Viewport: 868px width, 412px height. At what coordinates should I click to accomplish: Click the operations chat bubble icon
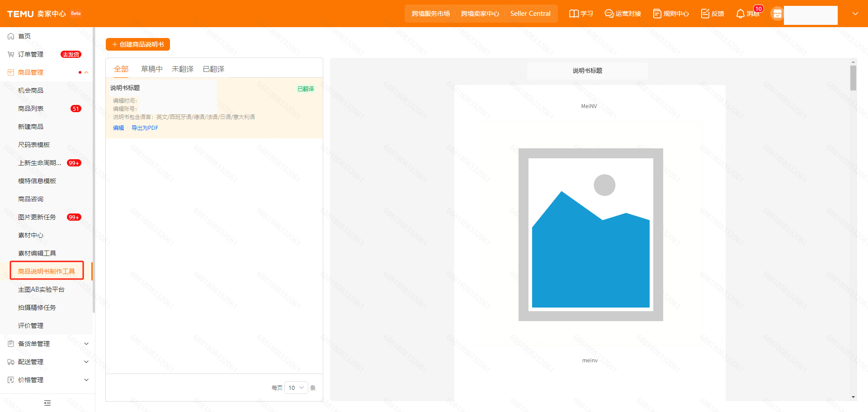[609, 14]
